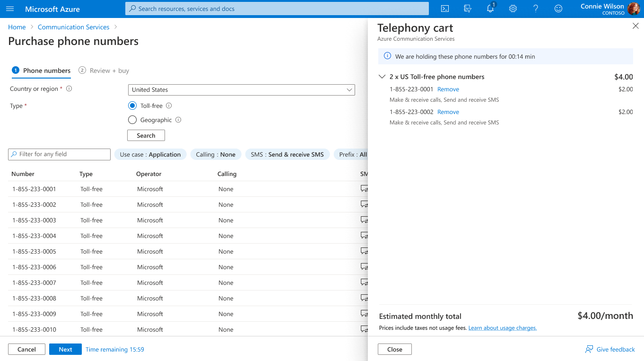Launch Cloud Shell from top bar
The width and height of the screenshot is (644, 361).
point(444,9)
